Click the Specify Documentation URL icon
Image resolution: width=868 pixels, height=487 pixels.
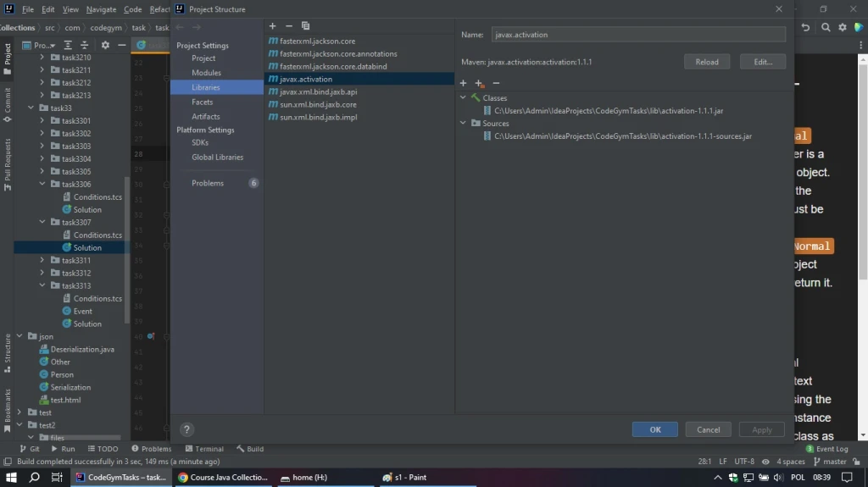click(x=479, y=83)
